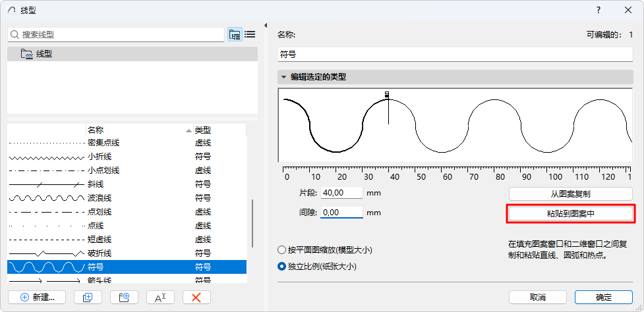Click the line type list scrollbar
Viewport: 644px width, 312px height.
(x=252, y=223)
